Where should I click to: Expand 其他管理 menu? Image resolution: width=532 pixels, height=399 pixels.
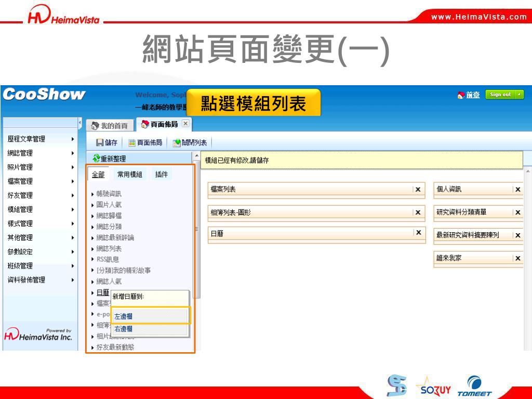click(x=41, y=237)
